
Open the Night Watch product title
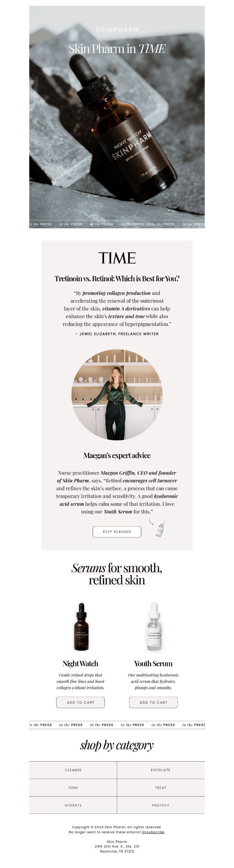(80, 663)
